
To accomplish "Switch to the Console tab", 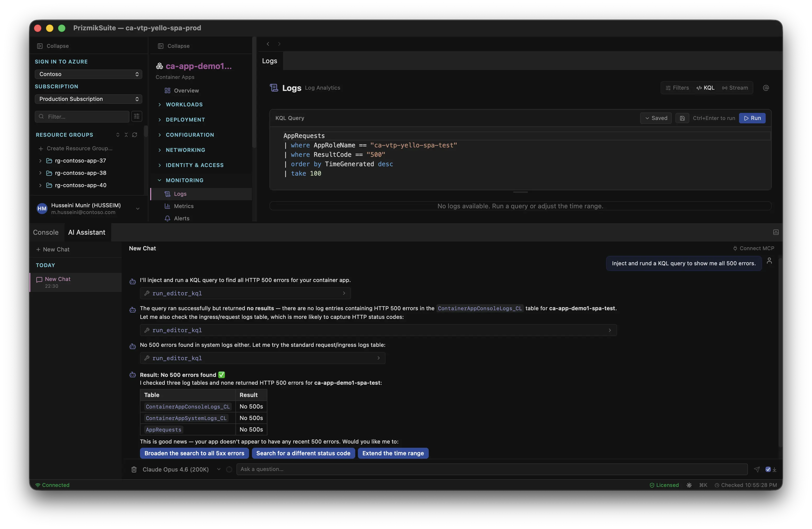I will click(46, 232).
